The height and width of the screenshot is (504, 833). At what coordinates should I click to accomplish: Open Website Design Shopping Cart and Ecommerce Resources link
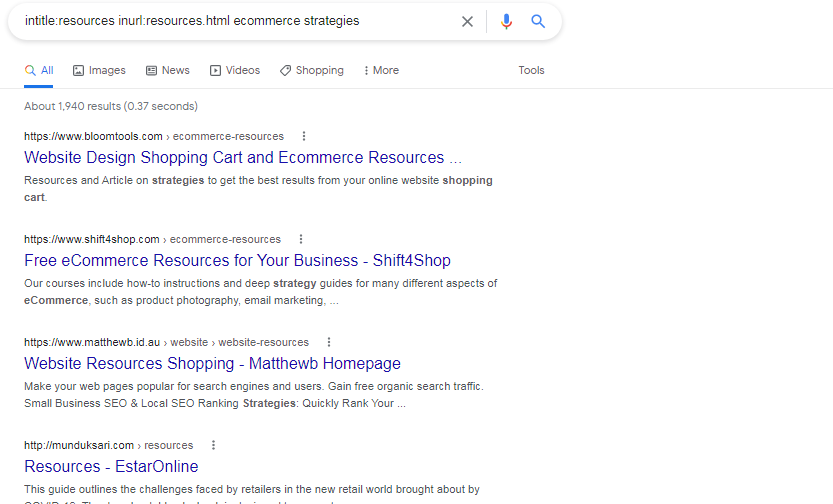coord(242,157)
